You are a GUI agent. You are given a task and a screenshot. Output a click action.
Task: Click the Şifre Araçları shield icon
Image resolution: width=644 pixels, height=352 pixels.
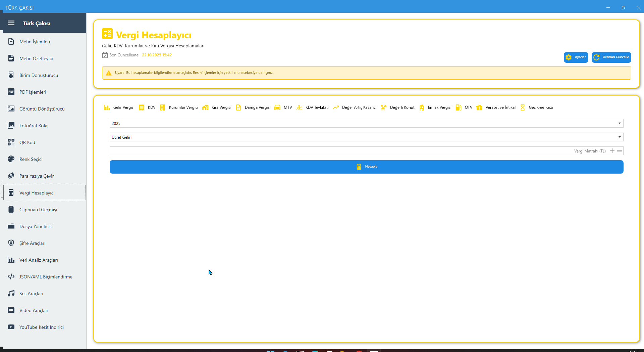pos(11,243)
